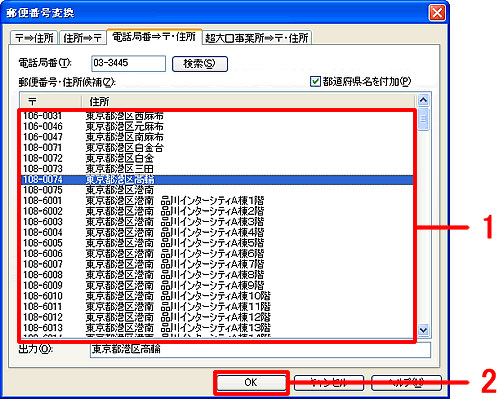
Task: Select row 106-0046 東京都港区元麻布
Action: [217, 127]
